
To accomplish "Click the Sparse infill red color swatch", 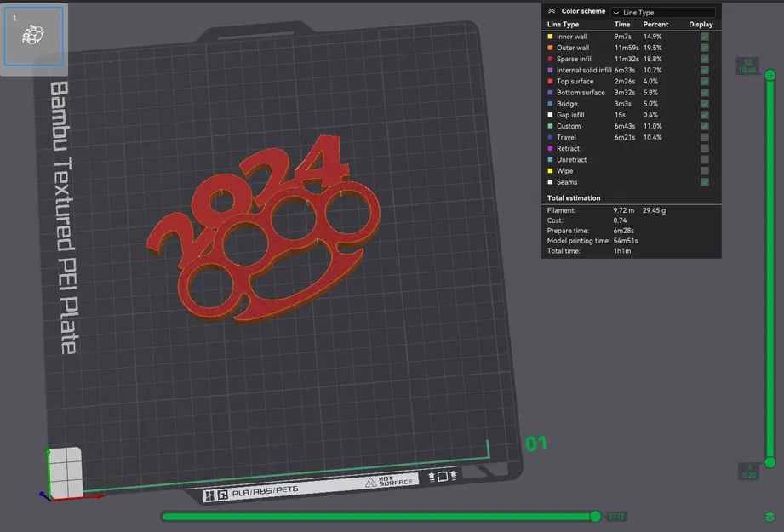I will click(550, 59).
